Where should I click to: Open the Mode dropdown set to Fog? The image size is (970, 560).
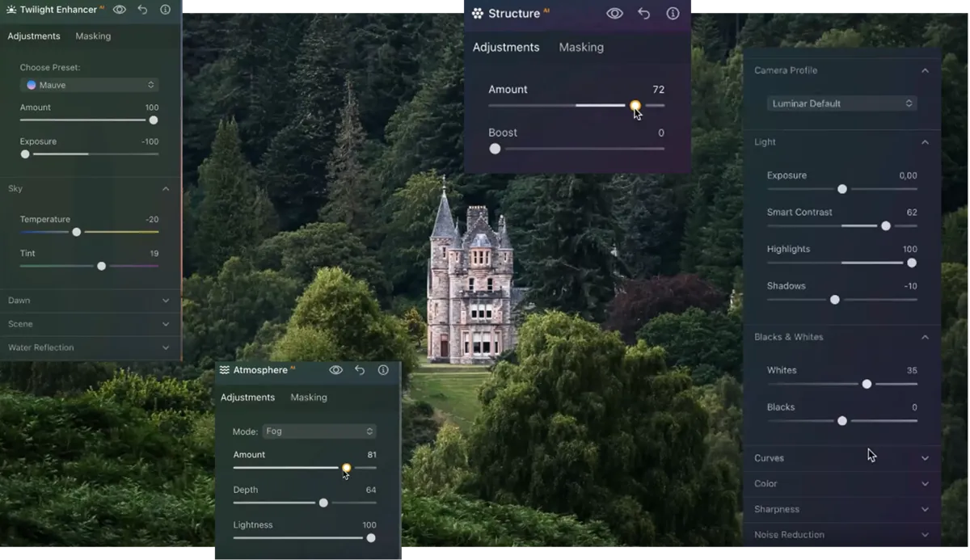pos(319,431)
